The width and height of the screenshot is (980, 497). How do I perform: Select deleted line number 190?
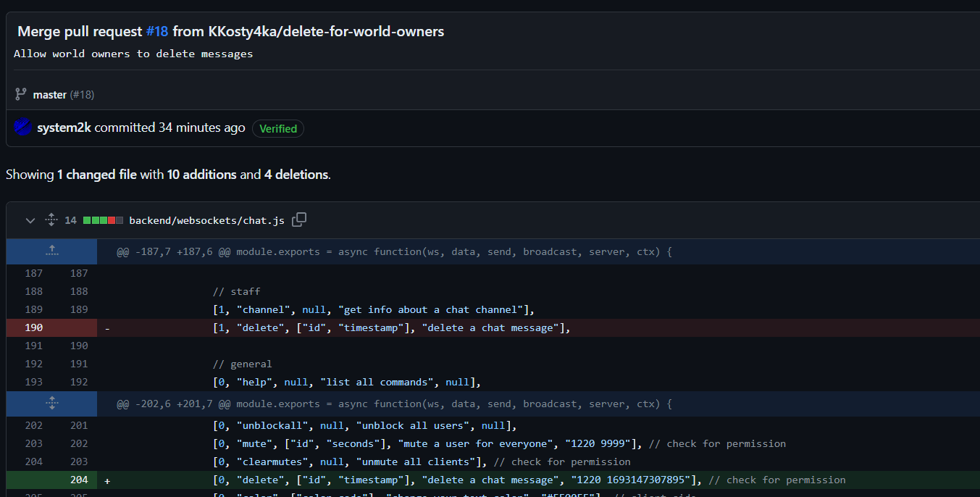point(33,327)
